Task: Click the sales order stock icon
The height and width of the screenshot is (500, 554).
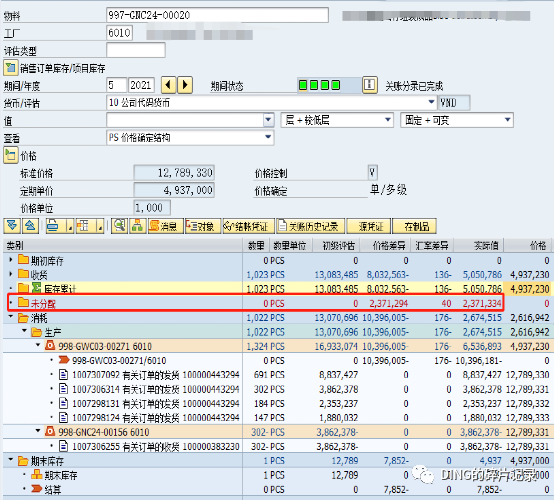Action: click(x=11, y=68)
